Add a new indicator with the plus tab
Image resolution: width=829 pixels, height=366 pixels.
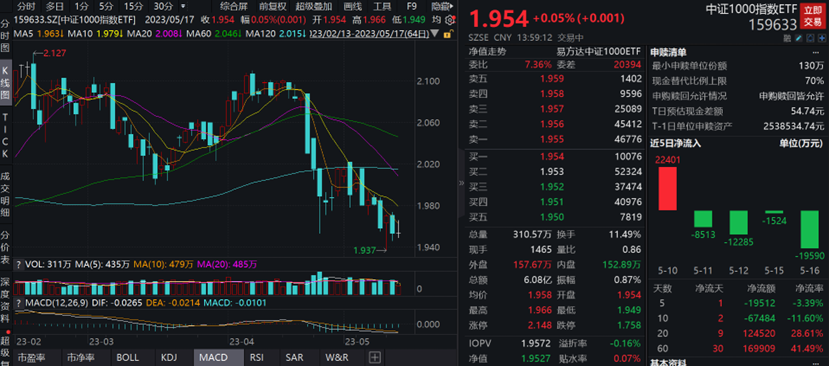(x=374, y=358)
